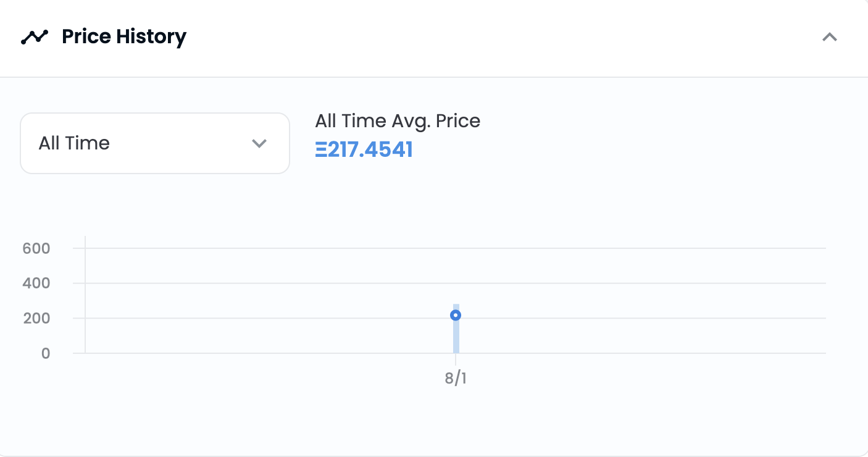Click the 8/1 date label on the x-axis
The image size is (868, 457).
point(456,378)
